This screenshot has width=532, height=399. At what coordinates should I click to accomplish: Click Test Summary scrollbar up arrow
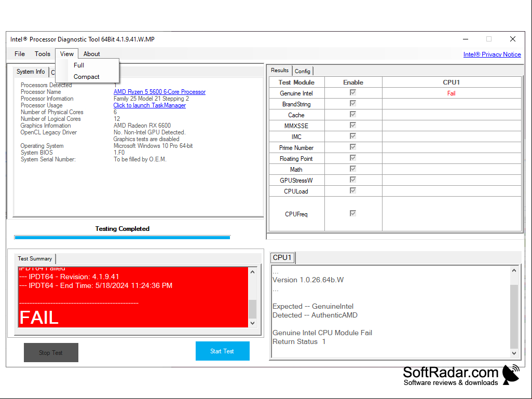(x=252, y=272)
